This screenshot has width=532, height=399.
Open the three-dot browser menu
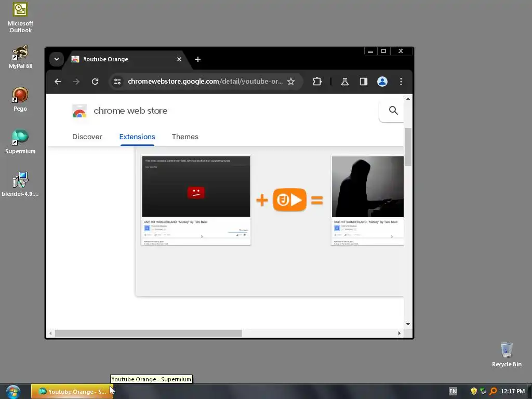[401, 82]
